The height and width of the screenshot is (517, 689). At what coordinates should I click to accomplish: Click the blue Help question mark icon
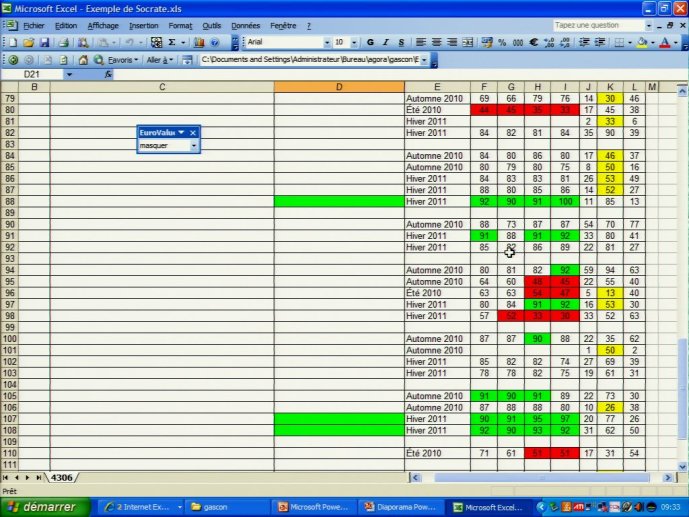click(x=214, y=43)
